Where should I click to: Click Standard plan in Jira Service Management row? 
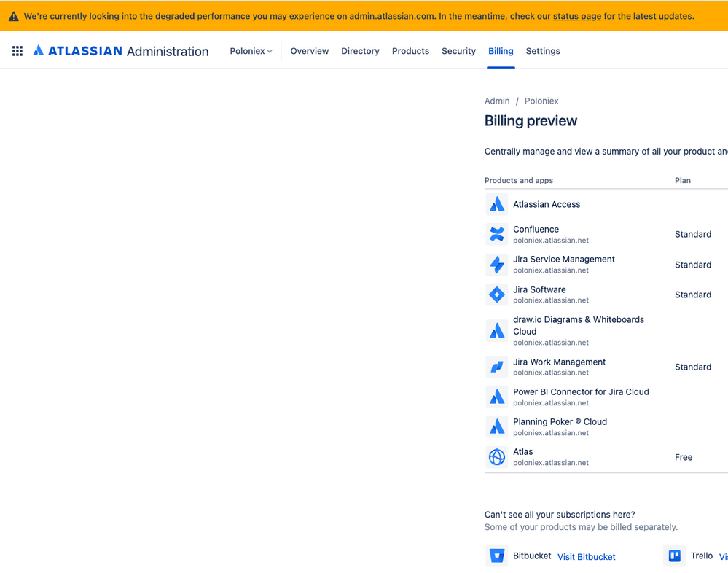(693, 265)
